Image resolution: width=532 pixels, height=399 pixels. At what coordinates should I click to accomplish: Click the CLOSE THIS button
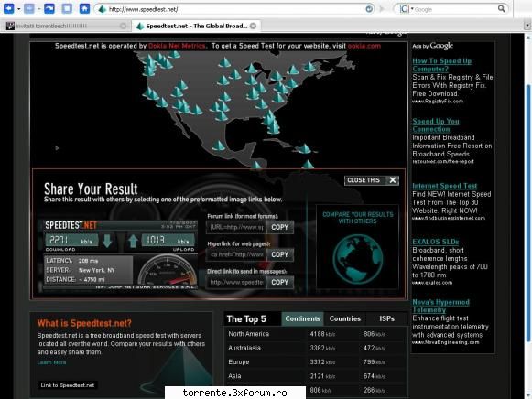coord(372,180)
